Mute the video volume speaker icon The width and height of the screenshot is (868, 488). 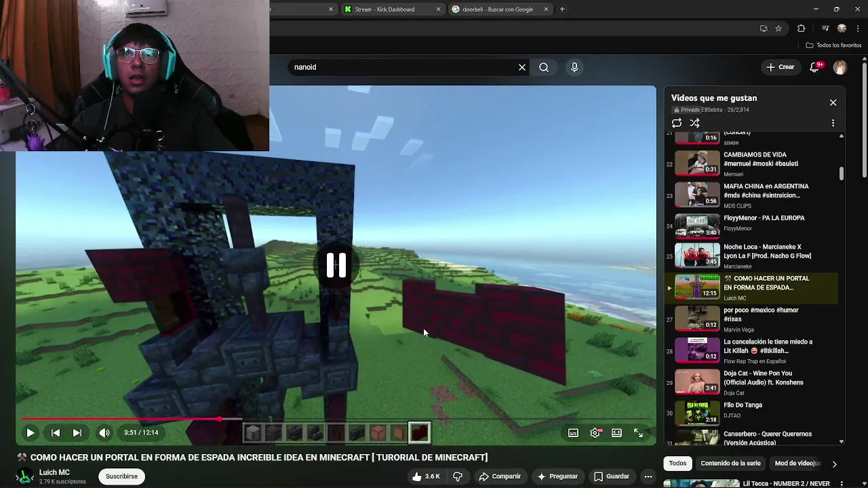tap(104, 432)
